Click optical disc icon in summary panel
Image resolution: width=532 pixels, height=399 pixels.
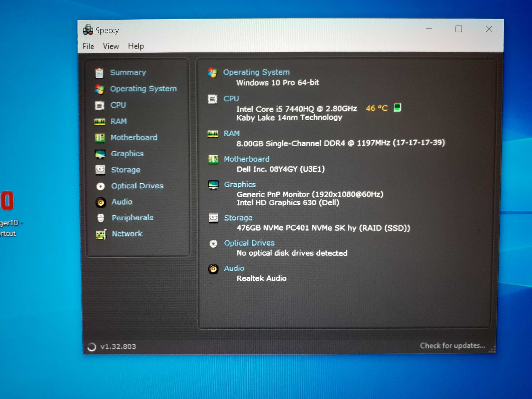click(x=213, y=244)
